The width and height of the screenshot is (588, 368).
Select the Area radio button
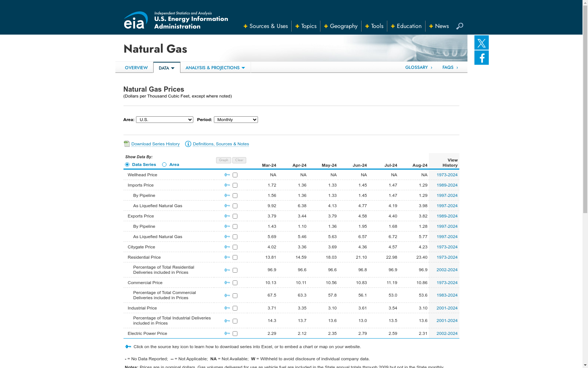(164, 164)
